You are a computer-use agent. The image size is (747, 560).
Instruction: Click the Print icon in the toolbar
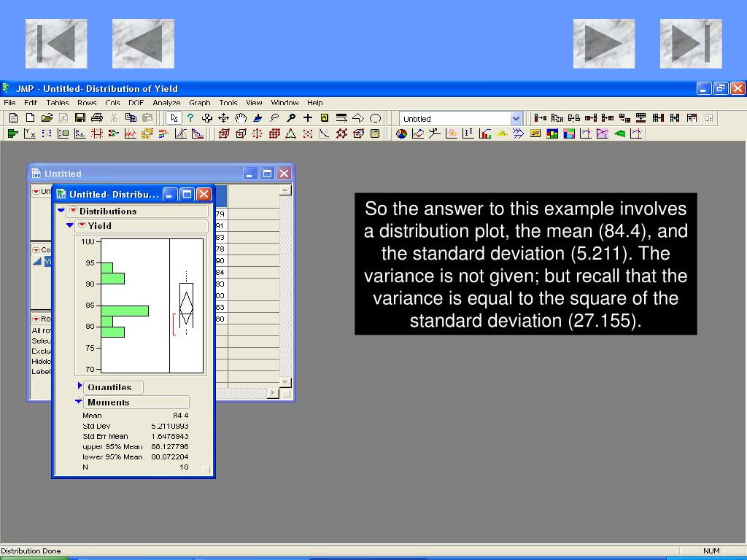click(97, 117)
